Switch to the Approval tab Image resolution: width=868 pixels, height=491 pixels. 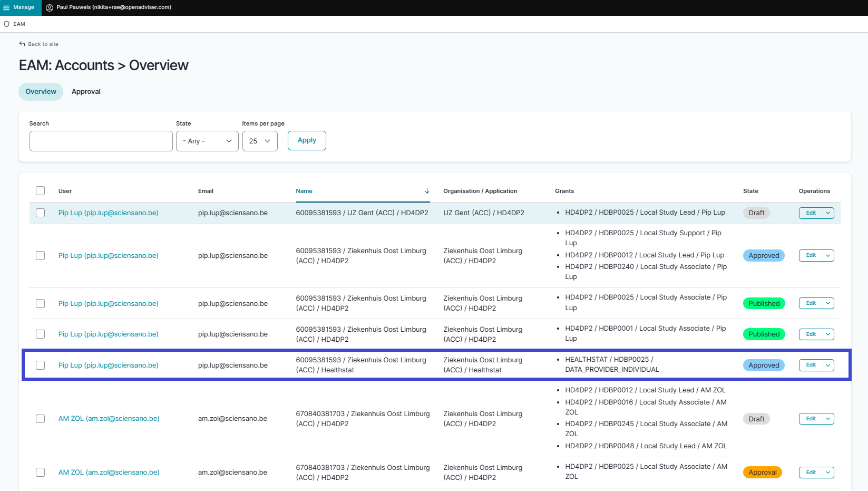(x=86, y=92)
